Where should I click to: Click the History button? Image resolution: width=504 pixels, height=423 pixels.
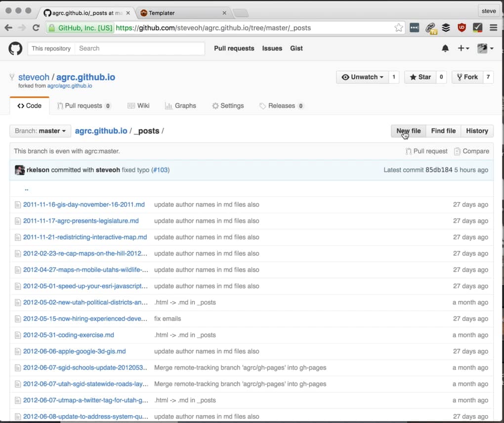click(477, 131)
